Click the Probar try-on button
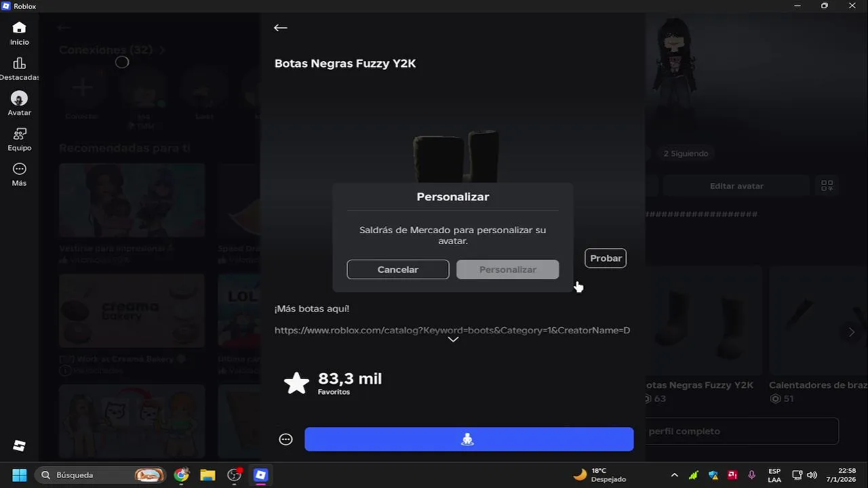This screenshot has width=868, height=488. [606, 258]
